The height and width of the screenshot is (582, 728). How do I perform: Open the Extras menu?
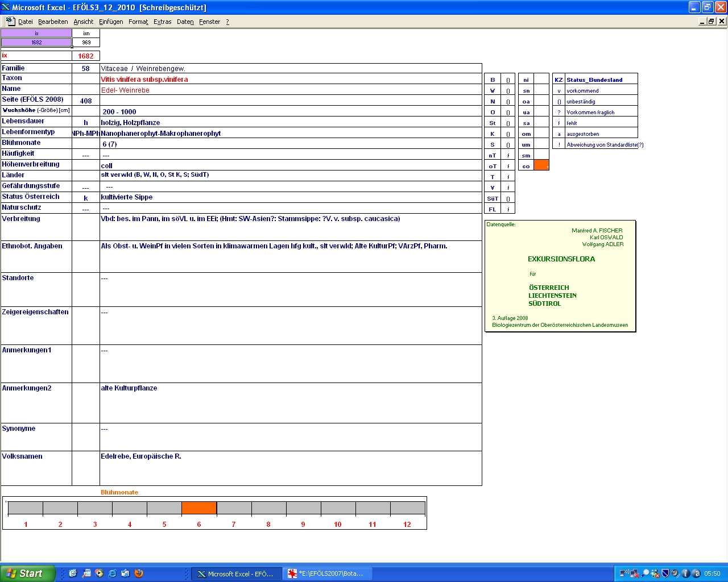162,22
